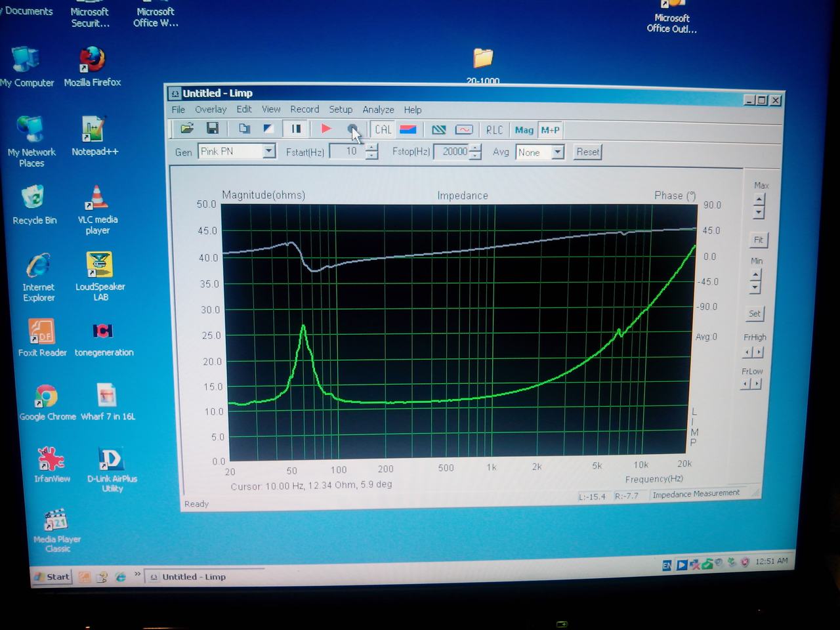Lower graph Min with the down arrow

(755, 287)
